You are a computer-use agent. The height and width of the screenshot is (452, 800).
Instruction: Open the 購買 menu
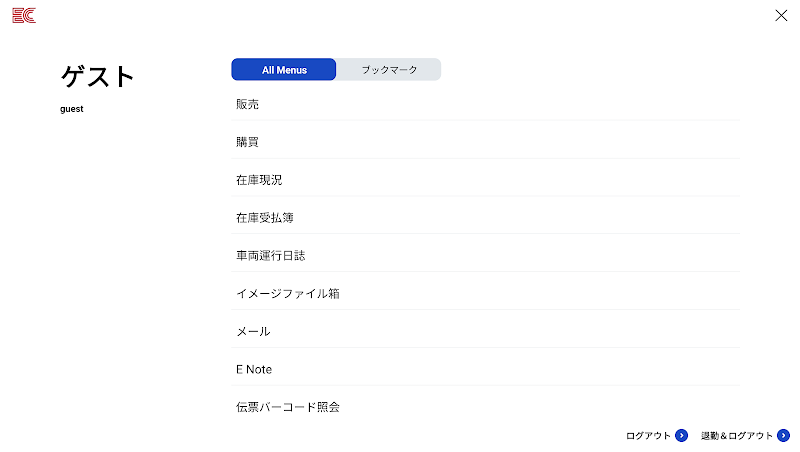[248, 142]
